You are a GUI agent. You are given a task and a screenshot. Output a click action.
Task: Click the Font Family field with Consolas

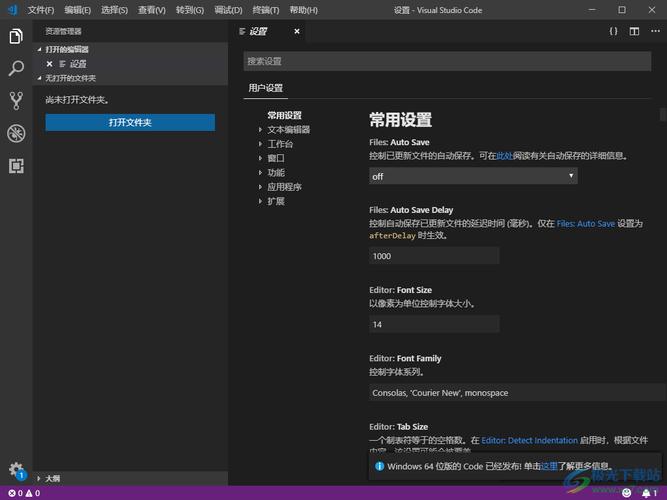point(516,392)
